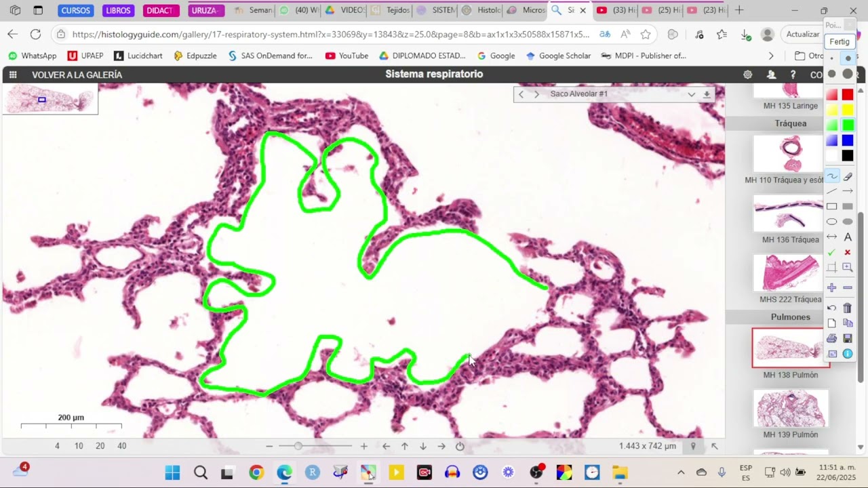Click the Fertig button in annotation toolbar
Screen dimensions: 868x488
click(x=840, y=41)
